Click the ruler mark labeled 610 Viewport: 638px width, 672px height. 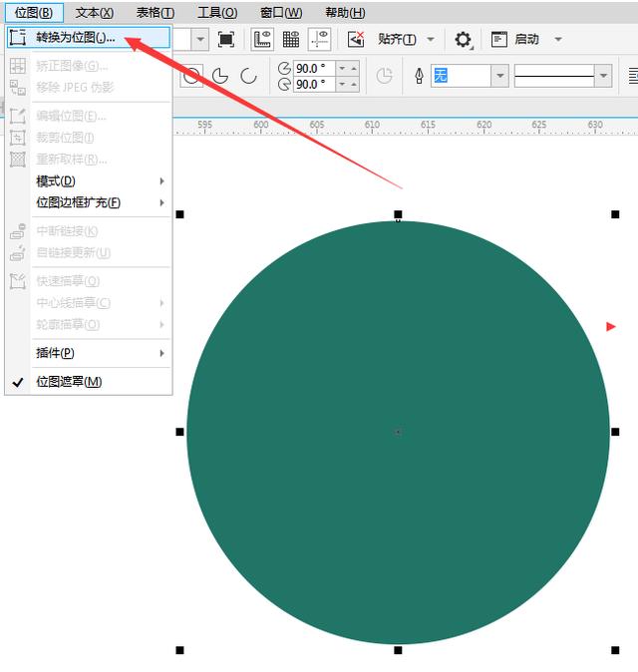372,125
